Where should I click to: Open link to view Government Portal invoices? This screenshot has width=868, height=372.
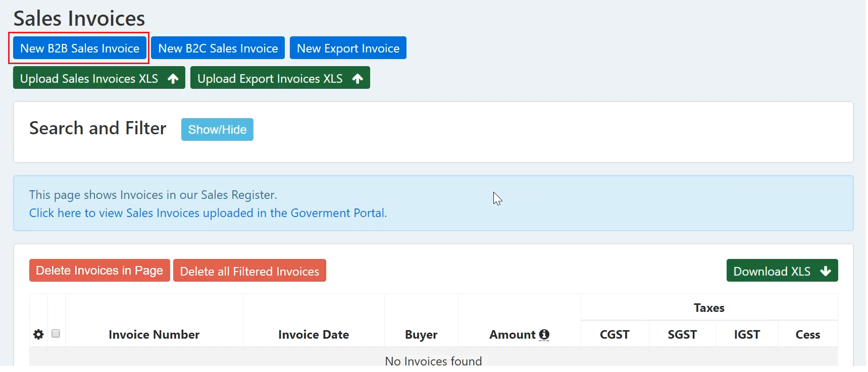[x=208, y=213]
